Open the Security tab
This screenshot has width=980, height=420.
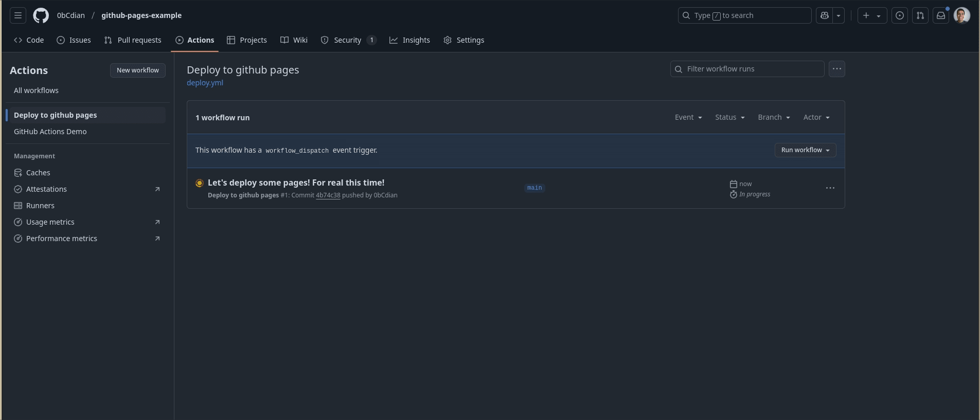tap(349, 40)
